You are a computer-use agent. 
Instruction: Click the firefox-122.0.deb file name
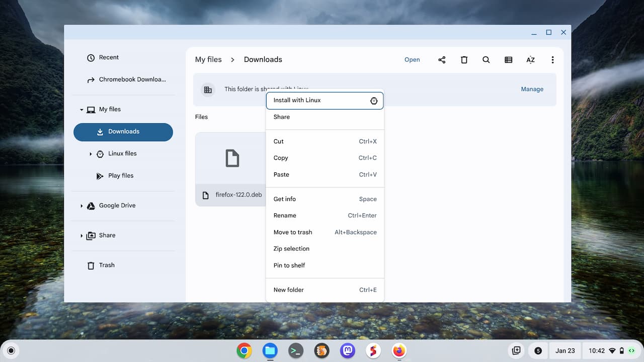pyautogui.click(x=238, y=195)
